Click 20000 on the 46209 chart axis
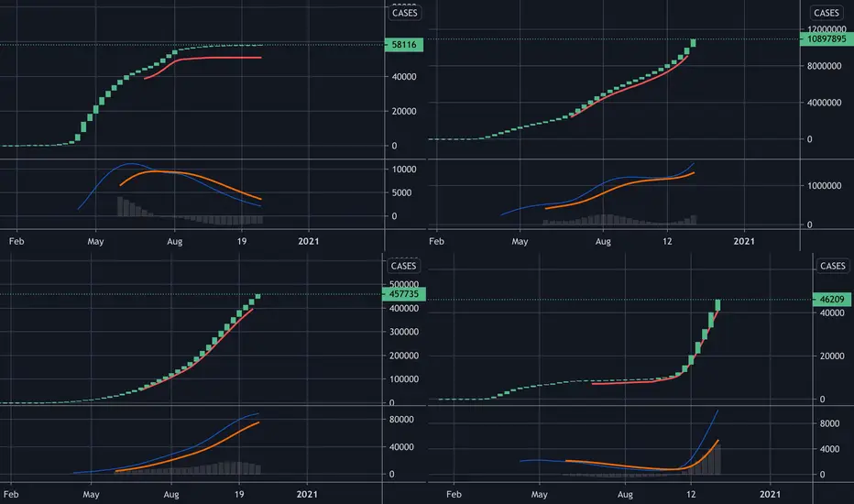This screenshot has height=504, width=854. 832,356
